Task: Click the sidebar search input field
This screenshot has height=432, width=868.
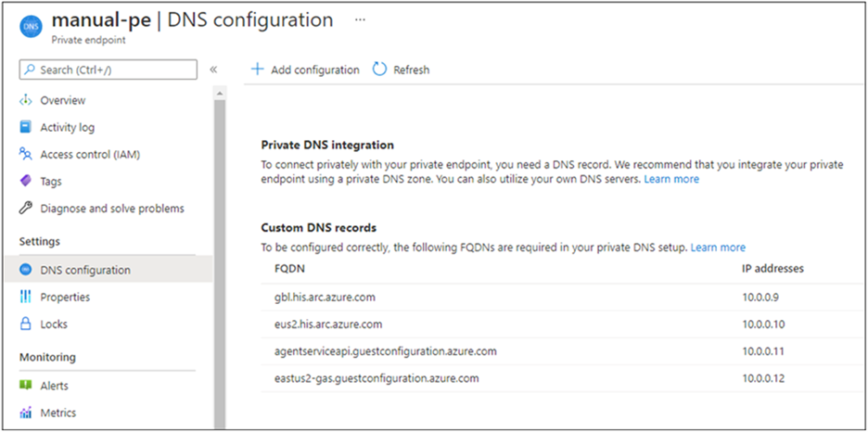Action: point(108,70)
